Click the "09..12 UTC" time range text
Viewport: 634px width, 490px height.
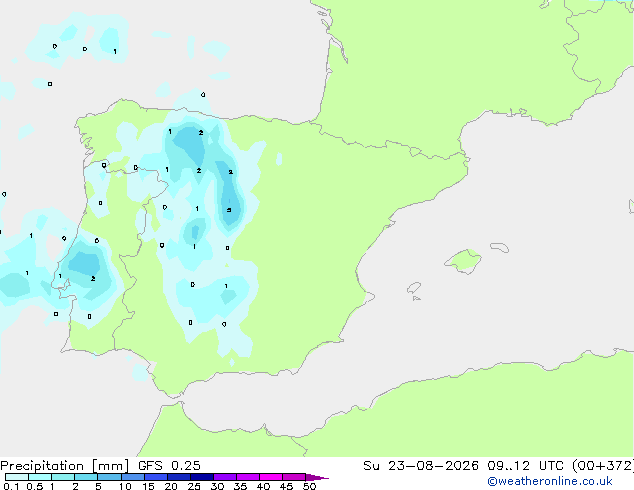tap(526, 465)
